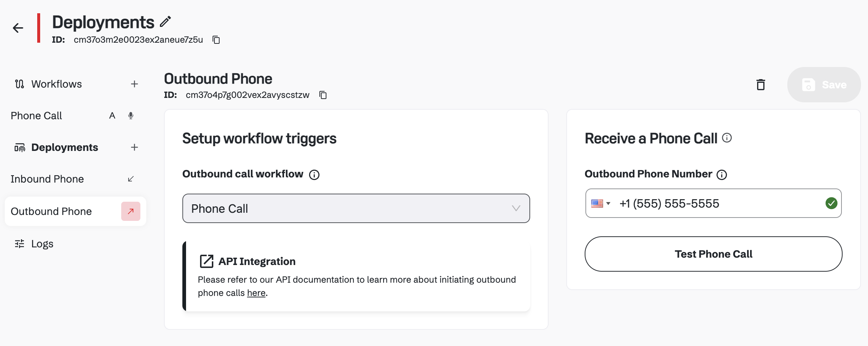
Task: Show info for Outbound call workflow
Action: point(314,174)
